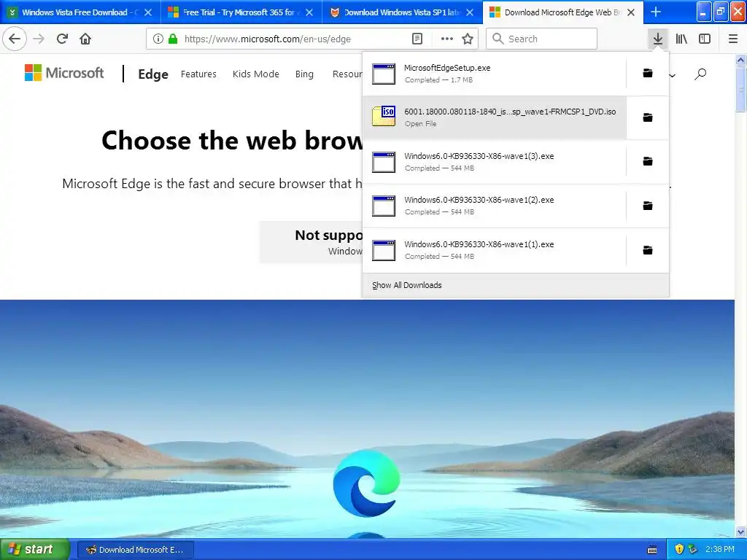Reload the current page

62,39
